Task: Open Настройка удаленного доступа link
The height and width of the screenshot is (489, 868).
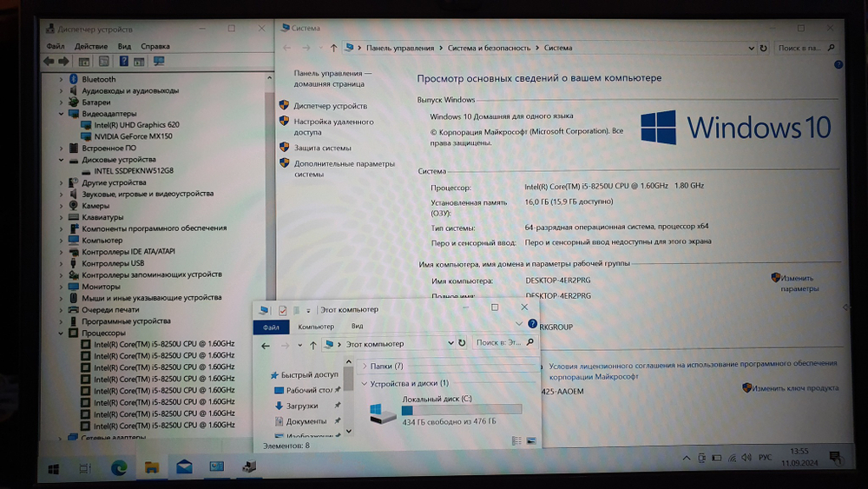Action: click(x=333, y=127)
